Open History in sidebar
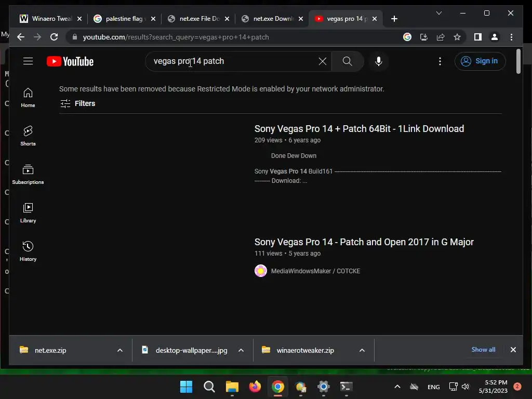Screen dimensions: 532x399 click(28, 251)
